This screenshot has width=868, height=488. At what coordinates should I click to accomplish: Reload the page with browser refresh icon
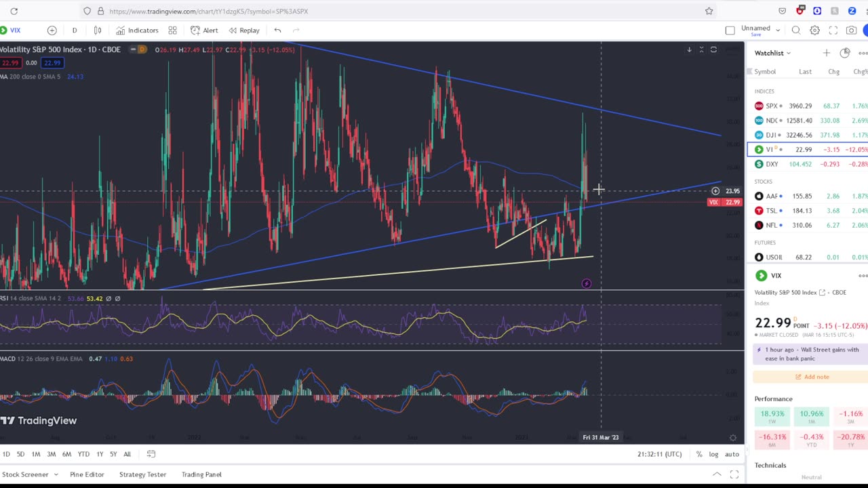[x=14, y=11]
